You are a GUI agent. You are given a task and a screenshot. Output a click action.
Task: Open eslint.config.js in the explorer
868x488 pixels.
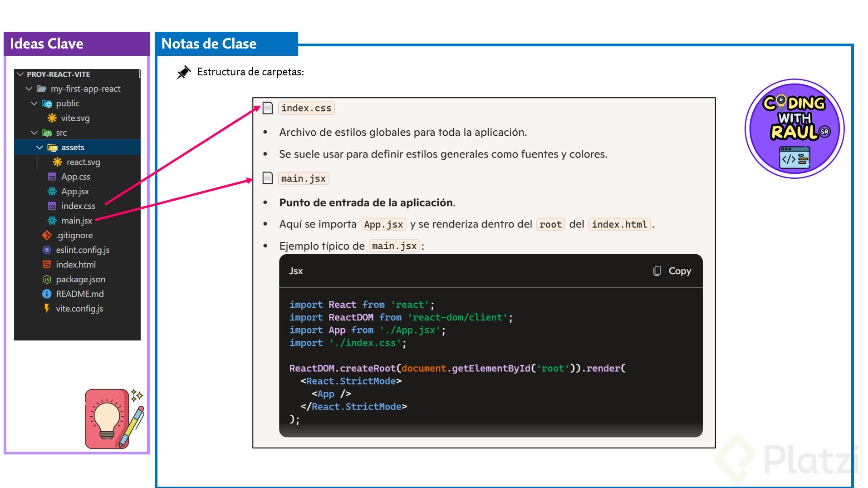(83, 250)
